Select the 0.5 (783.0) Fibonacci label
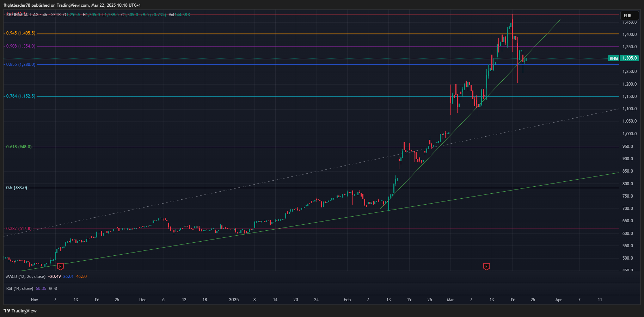 point(17,188)
